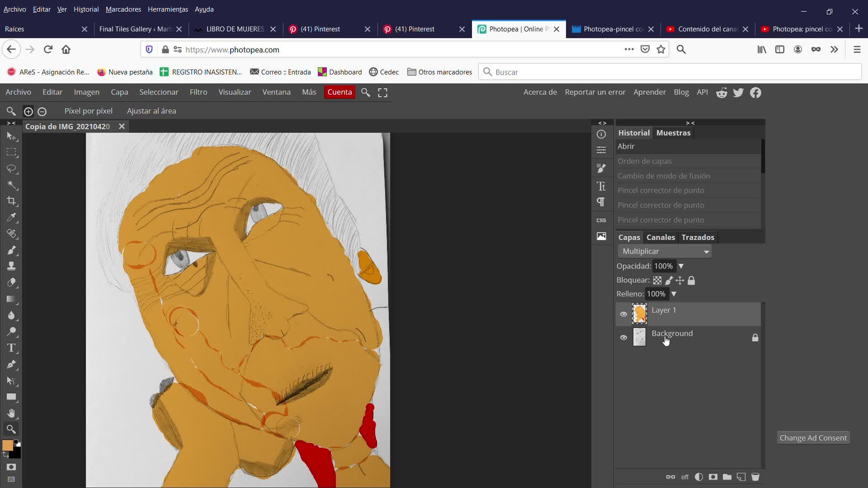Select the Lasso tool
Viewport: 868px width, 488px height.
pos(12,169)
